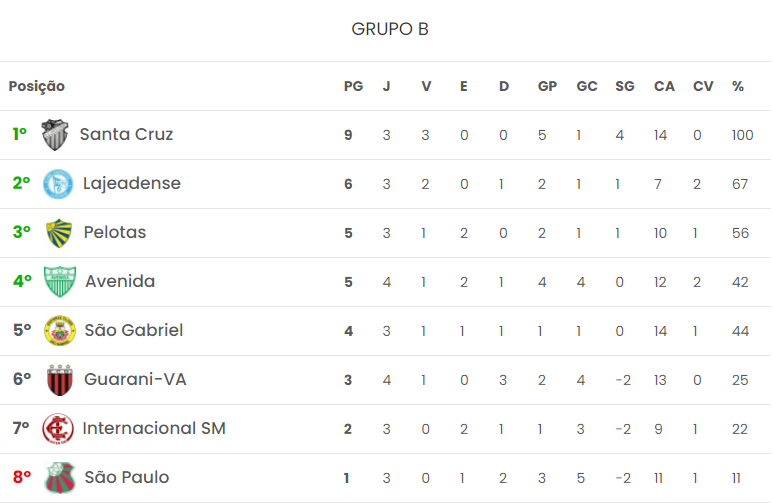Click the GRUPO B heading
The image size is (773, 503).
click(x=390, y=29)
